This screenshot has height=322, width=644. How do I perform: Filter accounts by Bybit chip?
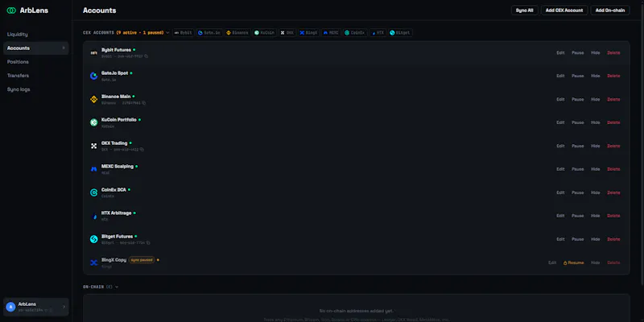click(x=184, y=32)
